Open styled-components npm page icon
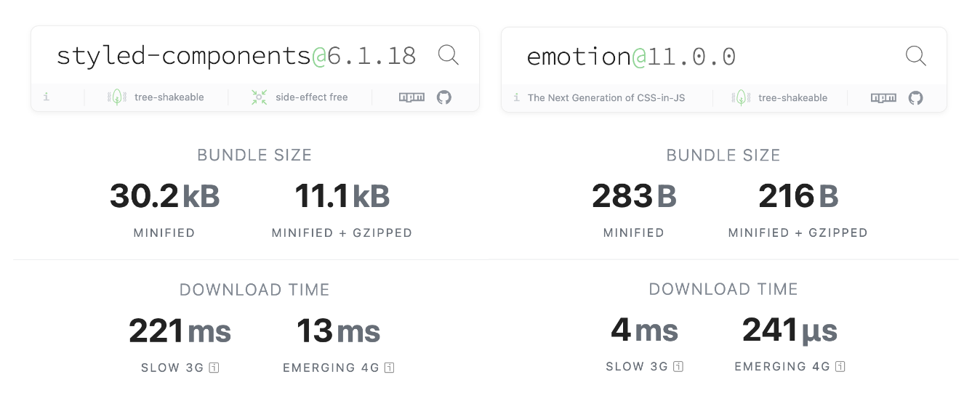The image size is (980, 417). point(411,97)
